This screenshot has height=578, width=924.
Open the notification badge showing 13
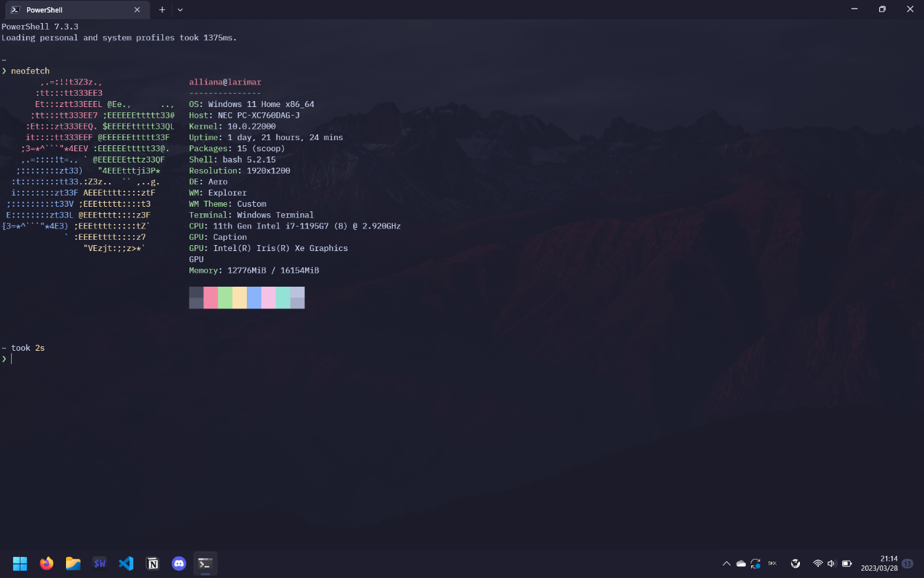(x=907, y=563)
